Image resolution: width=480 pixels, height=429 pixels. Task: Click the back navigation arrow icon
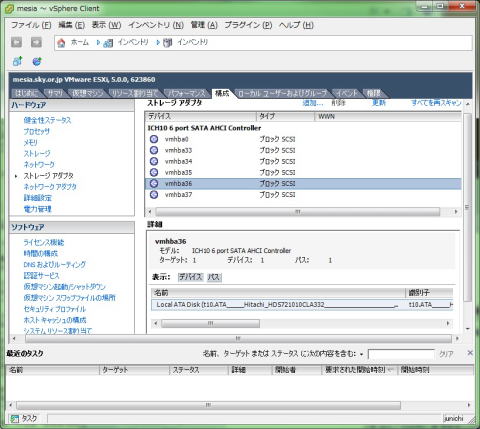click(x=16, y=42)
